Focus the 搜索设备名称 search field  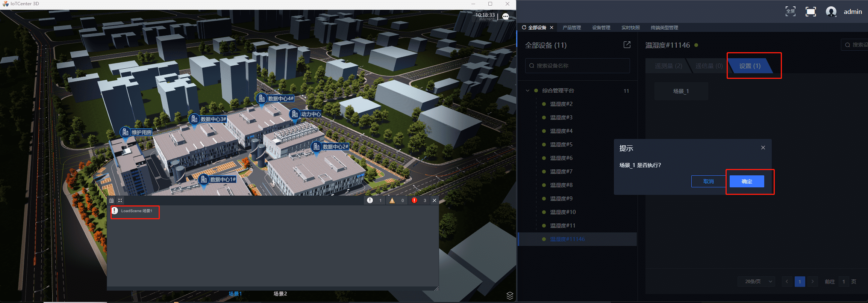tap(577, 66)
